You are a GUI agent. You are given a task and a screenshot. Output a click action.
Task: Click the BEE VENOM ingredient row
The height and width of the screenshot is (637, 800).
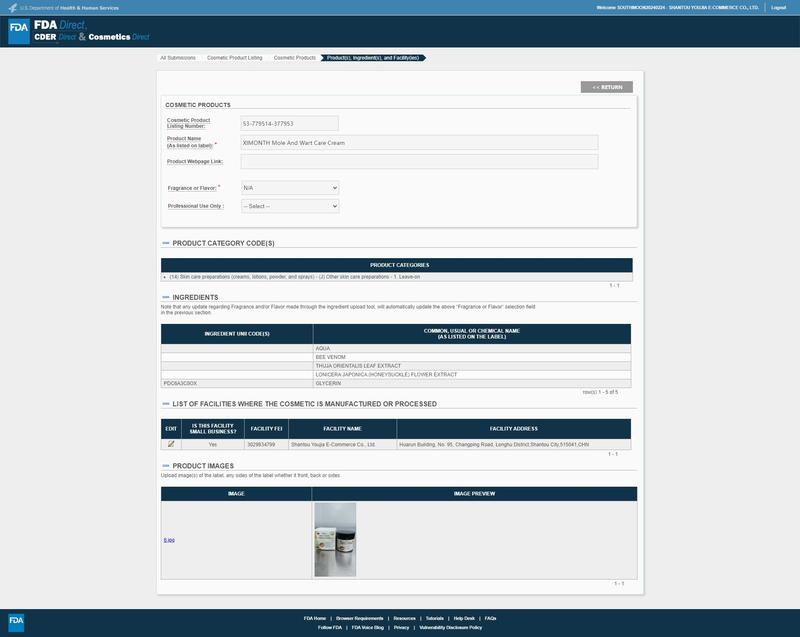[396, 357]
